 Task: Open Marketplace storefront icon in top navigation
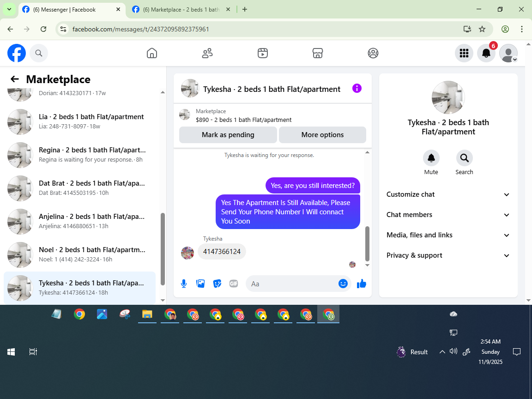coord(318,53)
